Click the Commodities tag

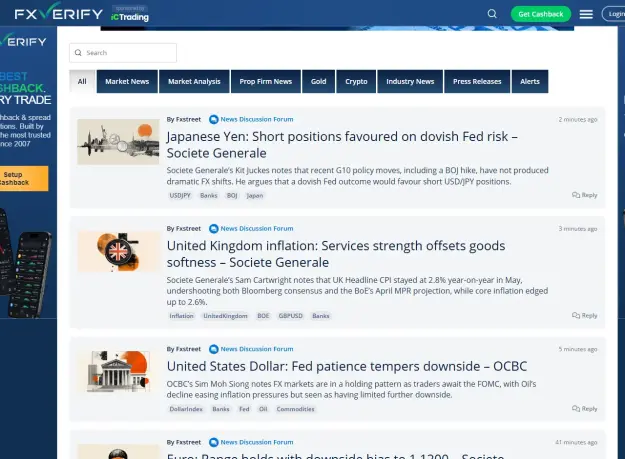pyautogui.click(x=295, y=409)
